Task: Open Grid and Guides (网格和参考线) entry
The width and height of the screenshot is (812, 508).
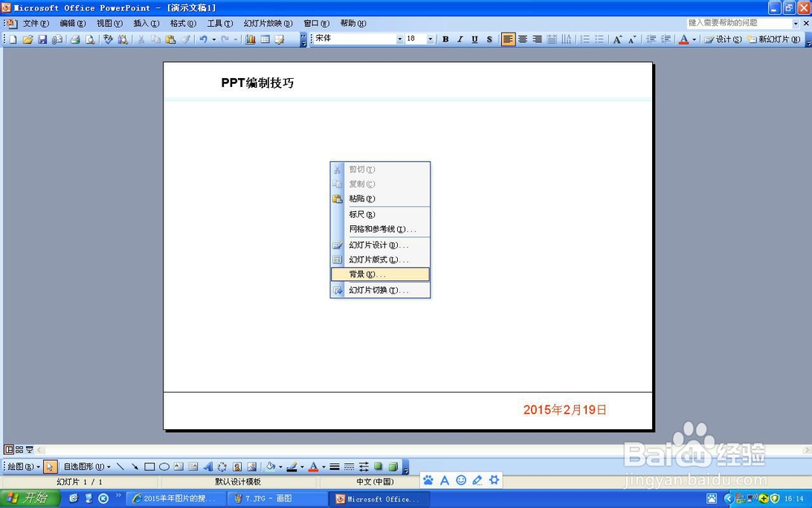Action: pos(380,228)
